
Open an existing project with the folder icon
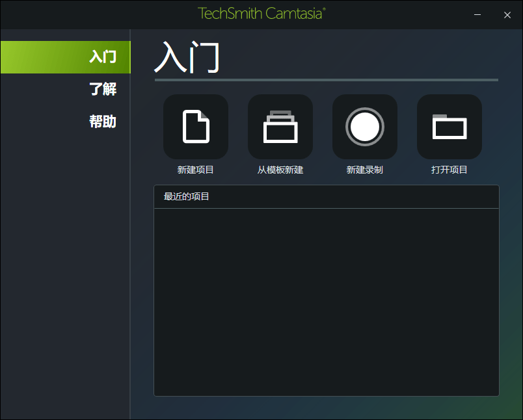(449, 127)
